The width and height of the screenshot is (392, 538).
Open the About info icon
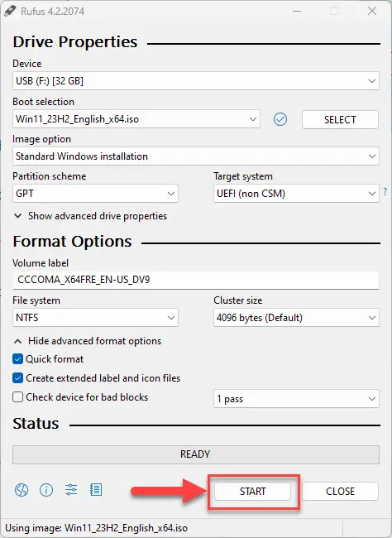pyautogui.click(x=46, y=490)
